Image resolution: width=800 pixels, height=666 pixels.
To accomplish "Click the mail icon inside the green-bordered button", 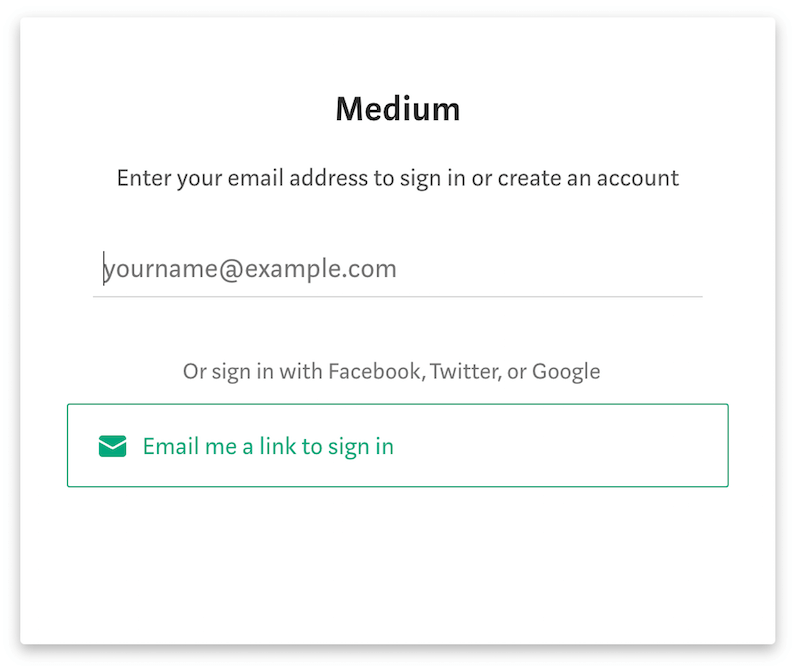I will 112,446.
